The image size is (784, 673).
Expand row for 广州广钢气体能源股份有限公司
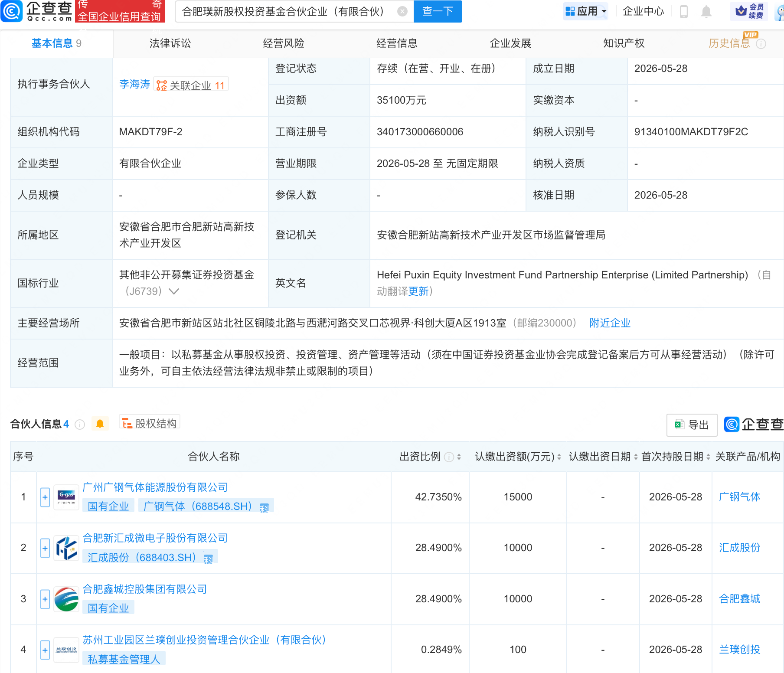pos(45,497)
